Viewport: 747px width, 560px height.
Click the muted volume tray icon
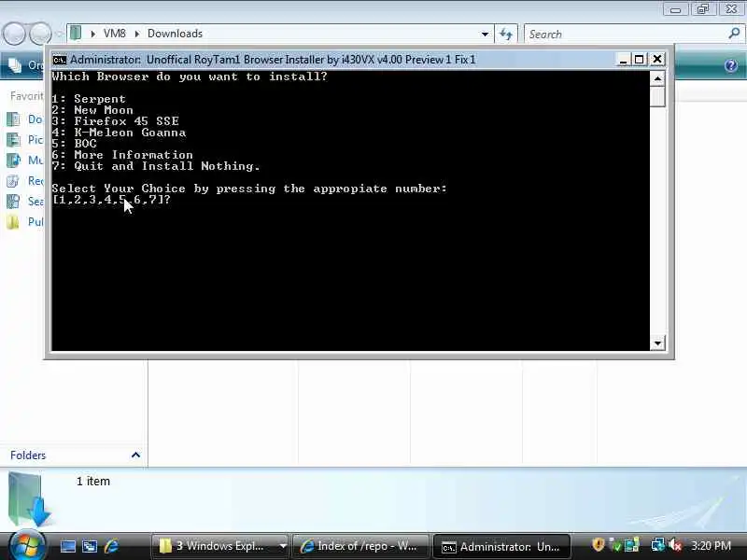coord(675,545)
